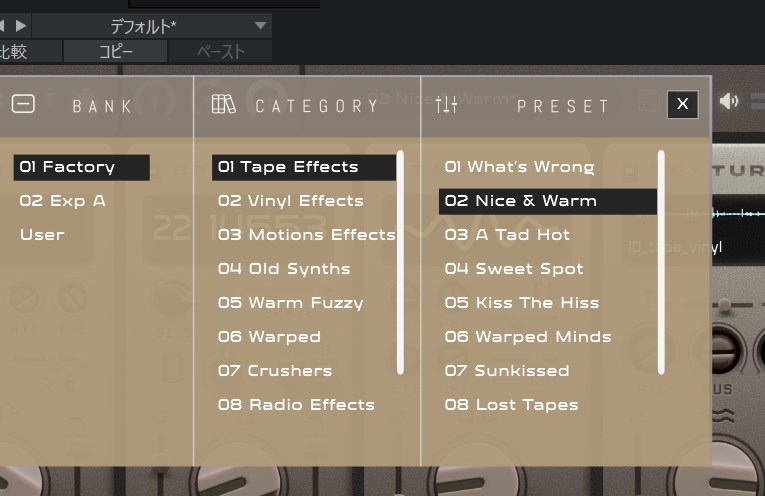Select the User bank

[42, 235]
